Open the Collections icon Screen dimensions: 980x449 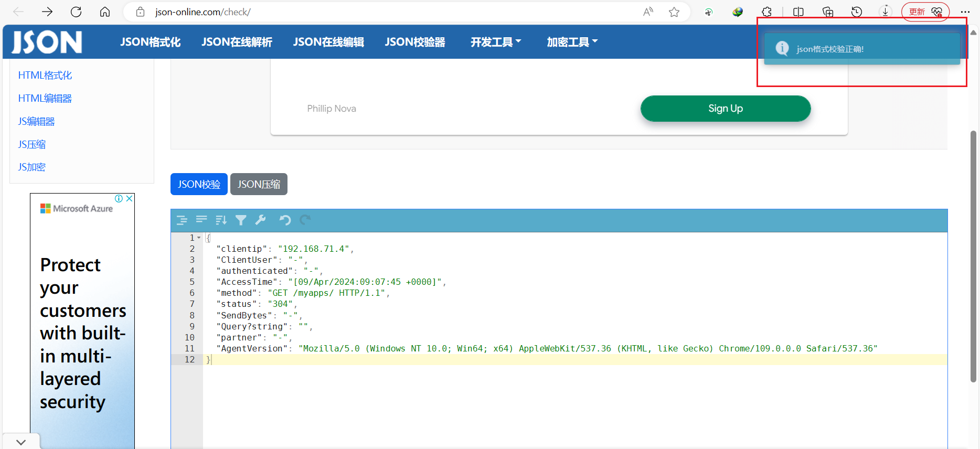828,12
